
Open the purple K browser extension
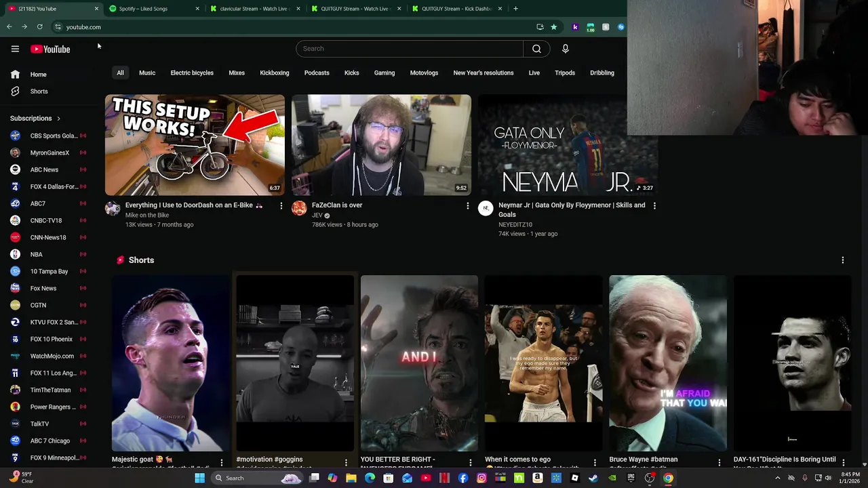pyautogui.click(x=575, y=27)
